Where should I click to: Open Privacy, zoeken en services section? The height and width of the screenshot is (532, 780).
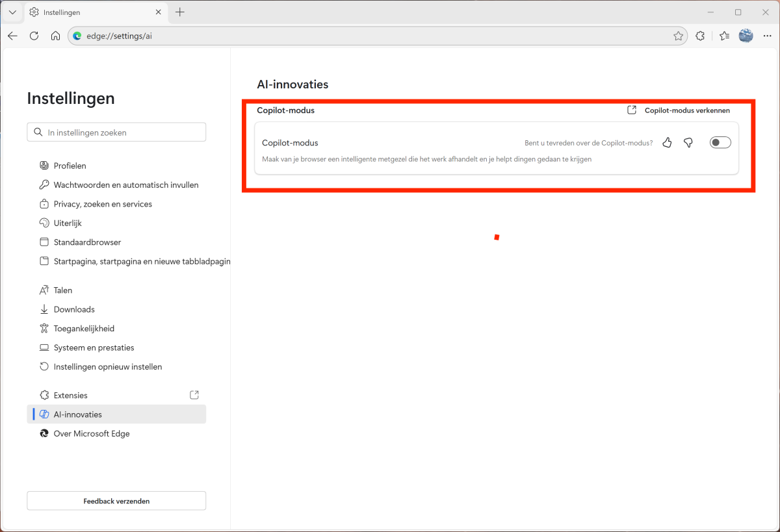(x=103, y=204)
